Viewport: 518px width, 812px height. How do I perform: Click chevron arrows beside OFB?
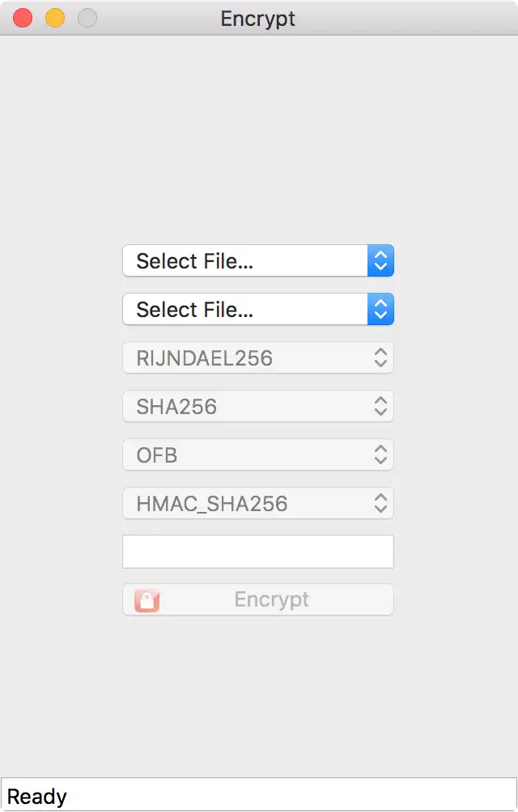click(x=380, y=455)
